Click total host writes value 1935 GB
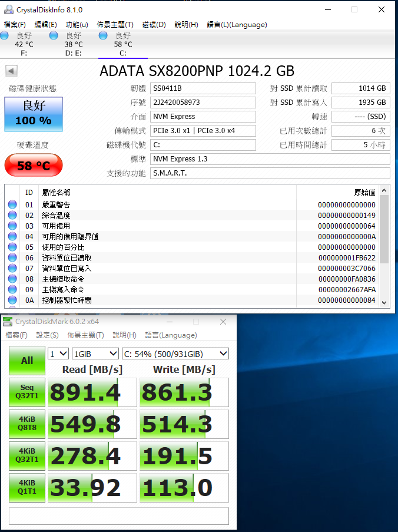Image resolution: width=398 pixels, height=532 pixels. click(361, 103)
